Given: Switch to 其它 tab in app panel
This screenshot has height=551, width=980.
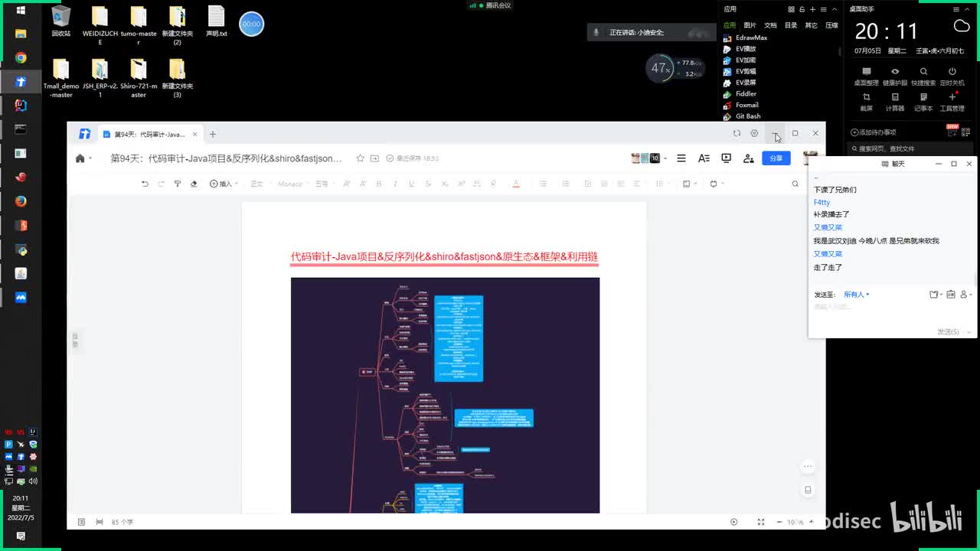Looking at the screenshot, I should [811, 25].
